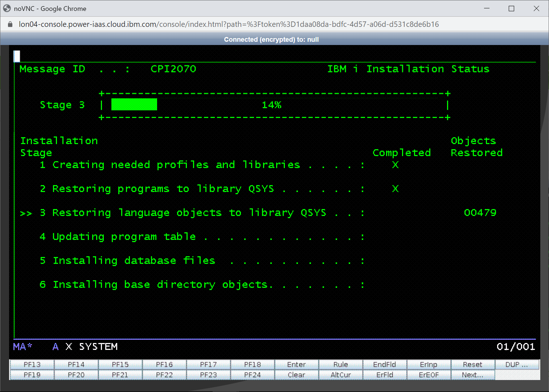The height and width of the screenshot is (392, 549).
Task: Click the PF19 function key button
Action: coord(32,375)
